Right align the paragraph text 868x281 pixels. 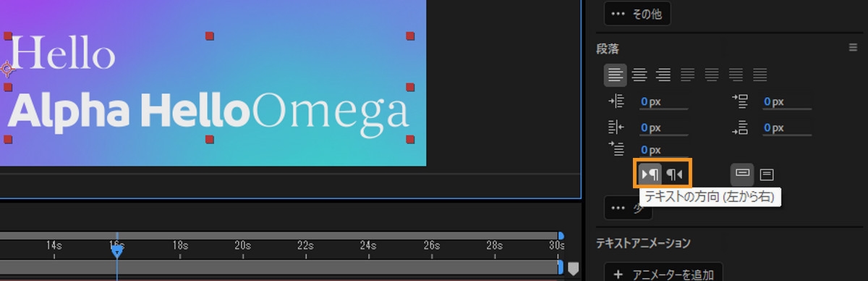[663, 75]
